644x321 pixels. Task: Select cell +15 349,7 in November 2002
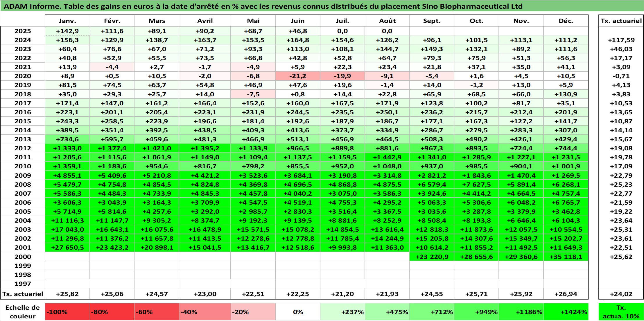(521, 239)
